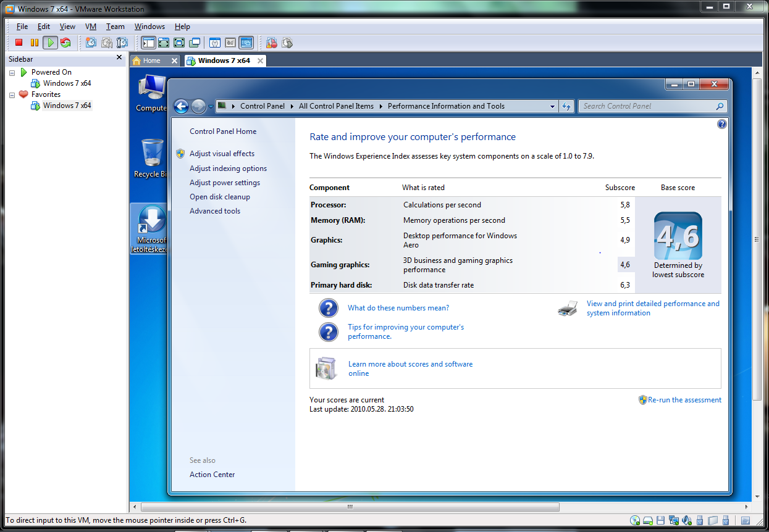Expand breadcrumb arrow after All Control Panel Items
The width and height of the screenshot is (769, 532).
pyautogui.click(x=381, y=106)
